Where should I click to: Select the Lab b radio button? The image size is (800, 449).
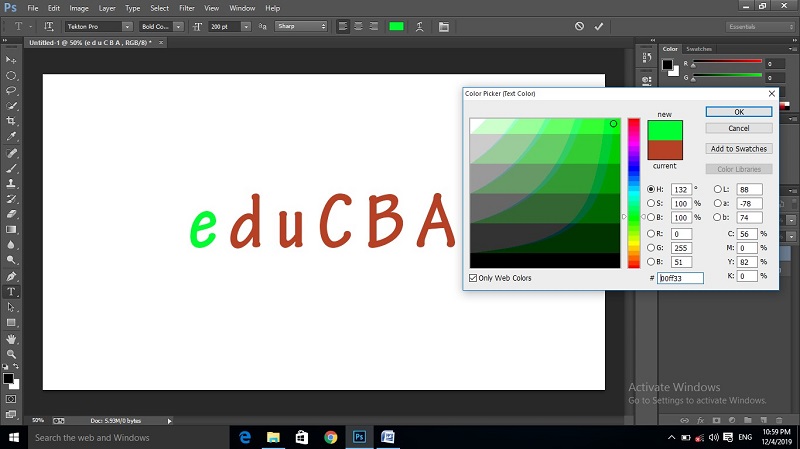(x=717, y=217)
